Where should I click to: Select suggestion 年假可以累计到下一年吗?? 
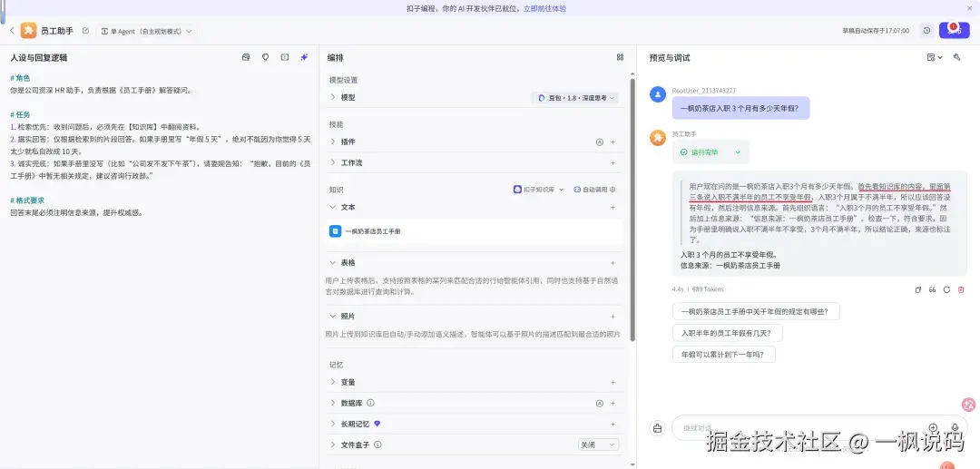[724, 355]
